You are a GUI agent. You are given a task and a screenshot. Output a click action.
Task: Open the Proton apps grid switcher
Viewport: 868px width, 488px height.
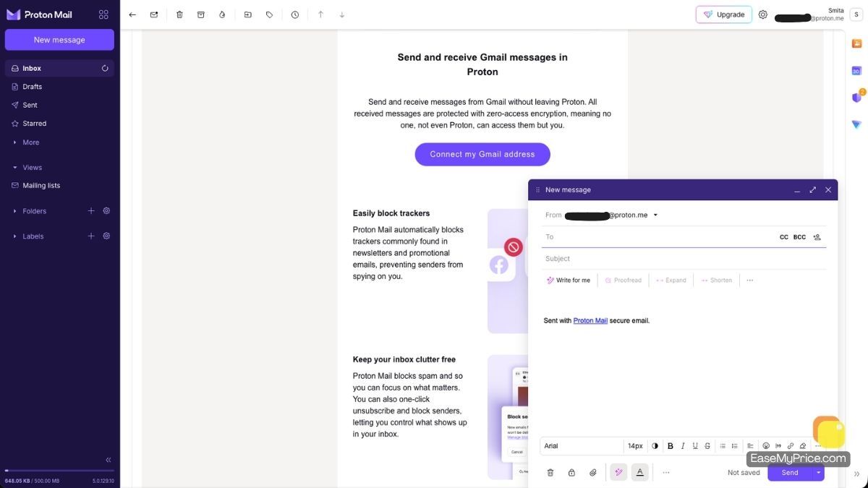103,14
